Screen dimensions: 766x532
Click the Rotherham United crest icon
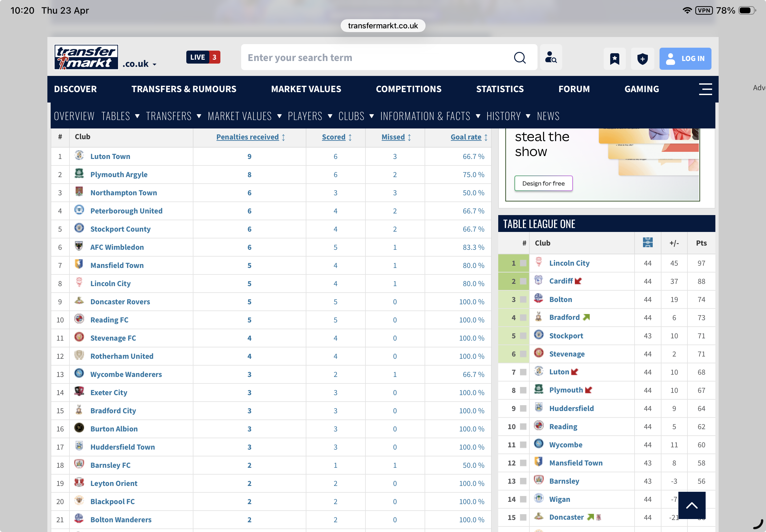point(79,355)
